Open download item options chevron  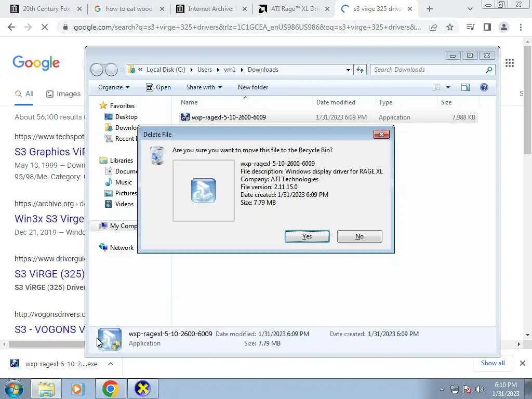[x=111, y=364]
